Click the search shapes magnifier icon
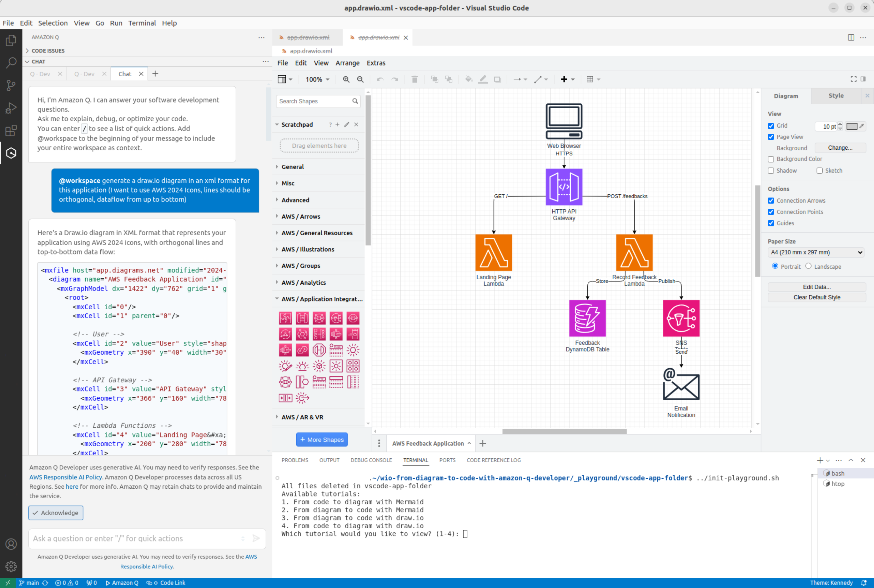 tap(355, 101)
